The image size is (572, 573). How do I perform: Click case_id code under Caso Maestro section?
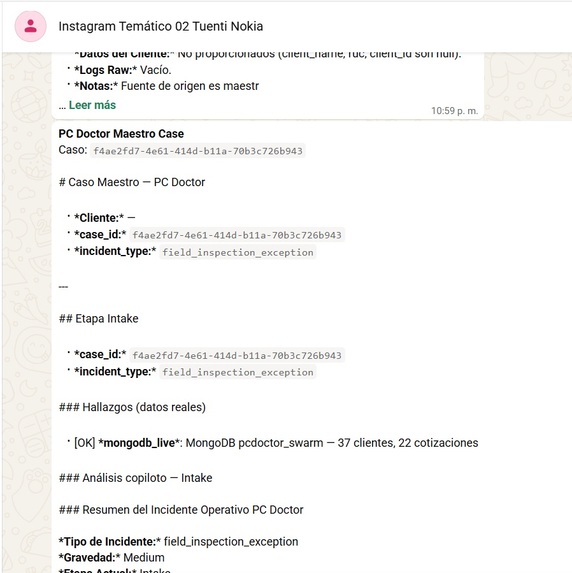pos(237,235)
